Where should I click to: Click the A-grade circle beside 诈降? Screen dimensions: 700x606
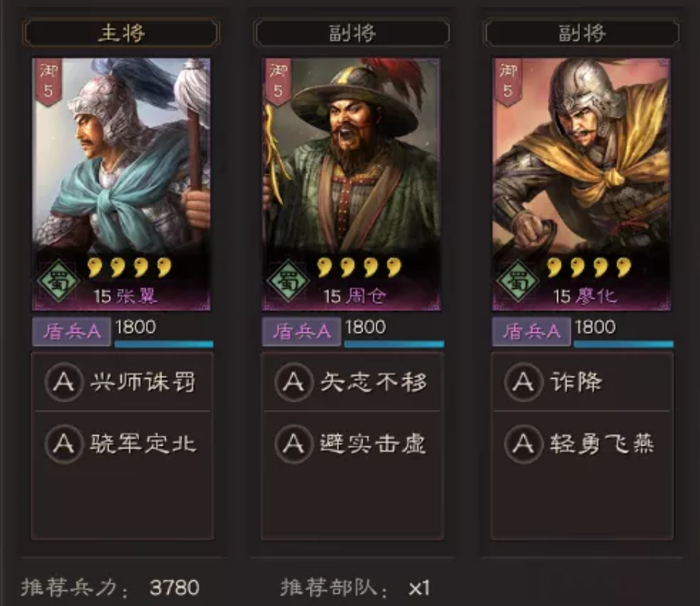point(523,382)
